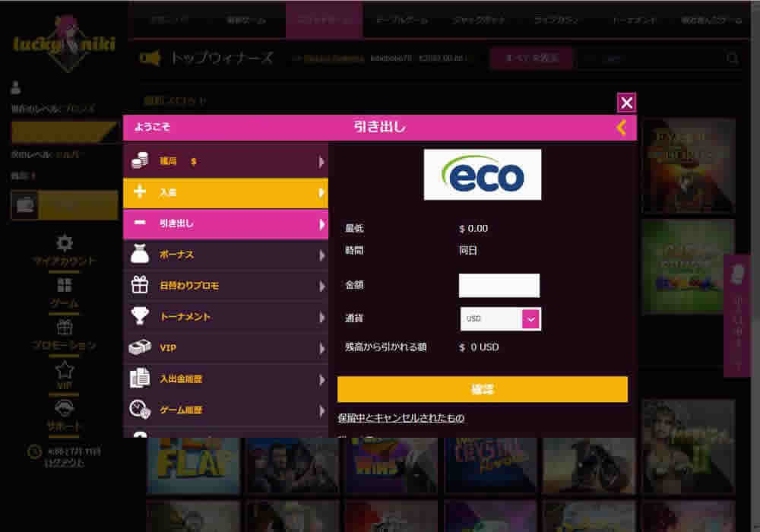Open the USD currency dropdown
The image size is (760, 532).
pyautogui.click(x=500, y=318)
